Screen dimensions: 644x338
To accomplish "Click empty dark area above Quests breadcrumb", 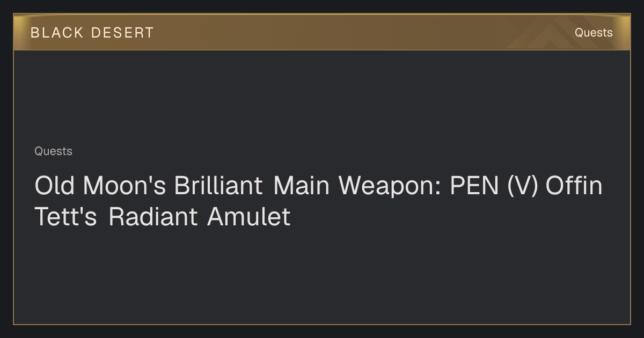I will [322, 97].
